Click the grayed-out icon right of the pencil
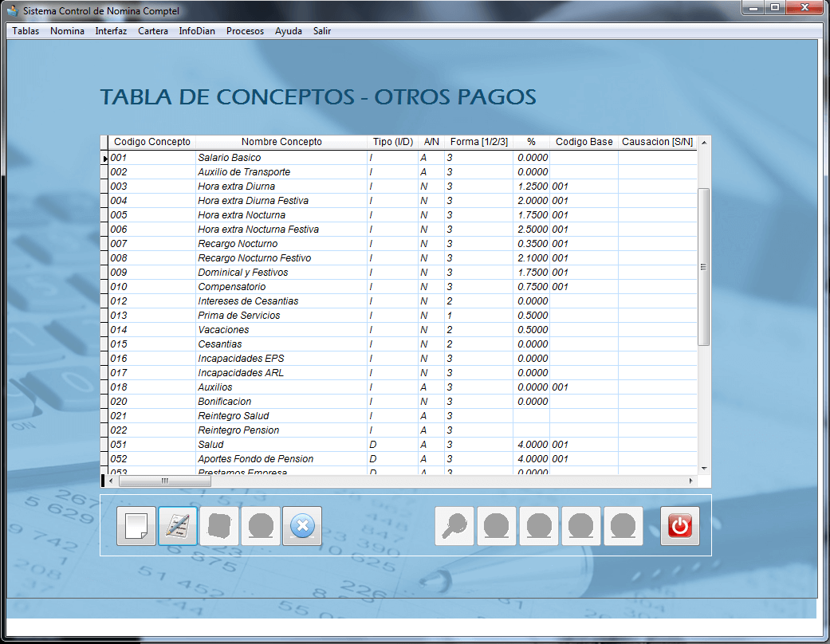This screenshot has width=830, height=644. coord(219,526)
